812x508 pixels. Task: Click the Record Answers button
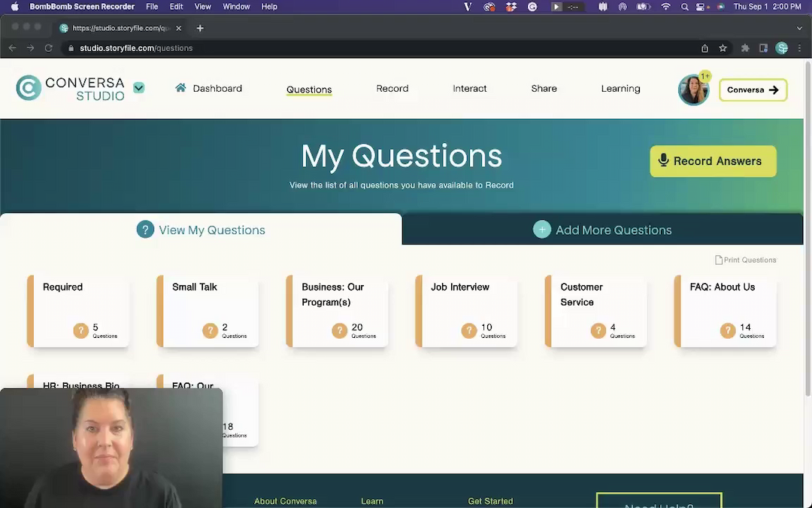click(713, 161)
